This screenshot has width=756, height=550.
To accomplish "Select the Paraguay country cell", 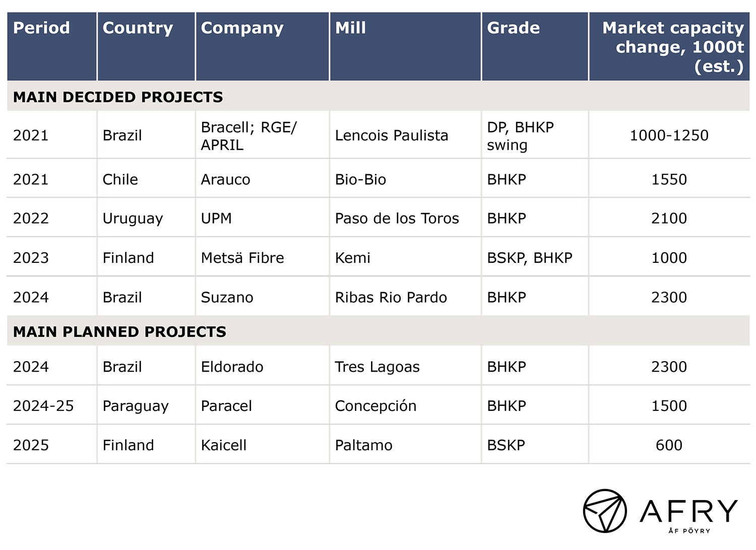I will [x=136, y=406].
